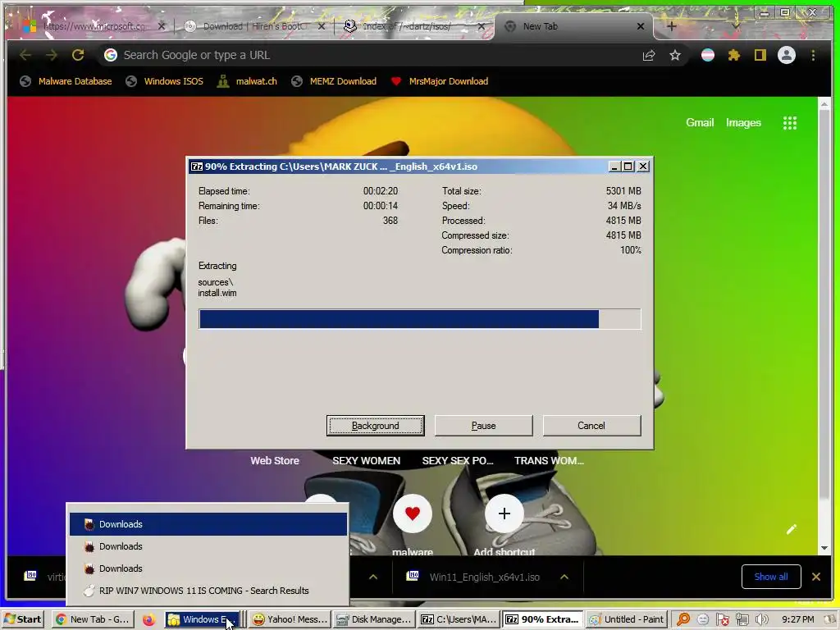This screenshot has height=630, width=840.
Task: Open the Web Store shortcut
Action: click(275, 461)
